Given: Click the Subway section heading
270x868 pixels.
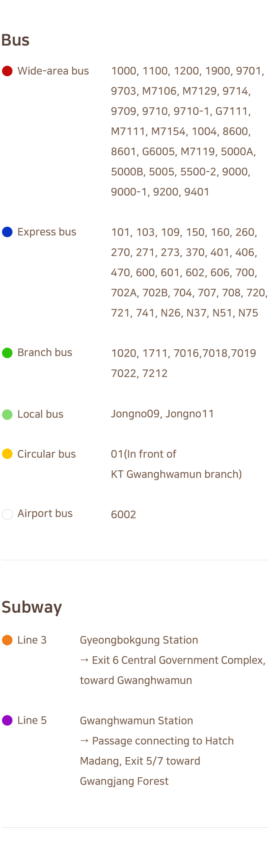Looking at the screenshot, I should (32, 607).
